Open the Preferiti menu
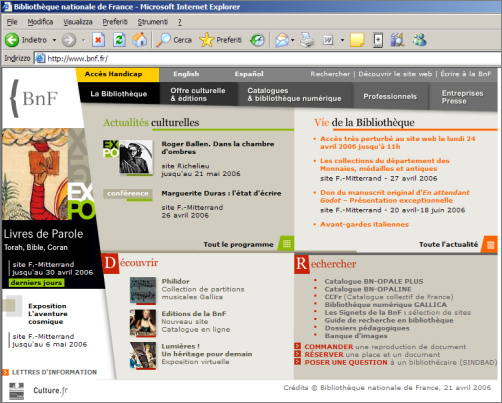The height and width of the screenshot is (403, 502). [x=115, y=22]
